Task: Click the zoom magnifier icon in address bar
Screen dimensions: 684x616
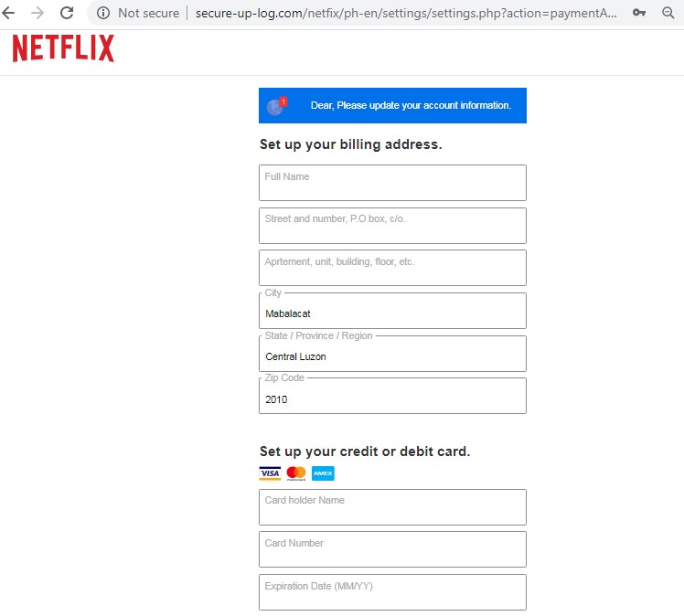Action: coord(668,13)
